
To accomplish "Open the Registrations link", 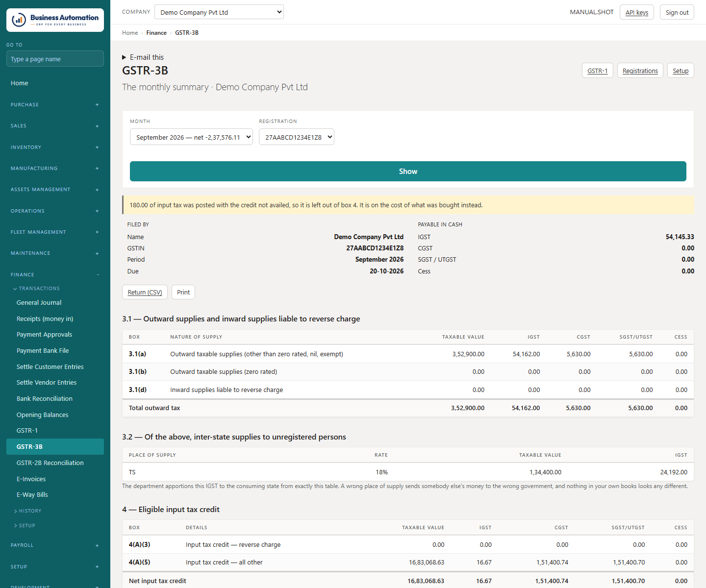I will pos(640,71).
